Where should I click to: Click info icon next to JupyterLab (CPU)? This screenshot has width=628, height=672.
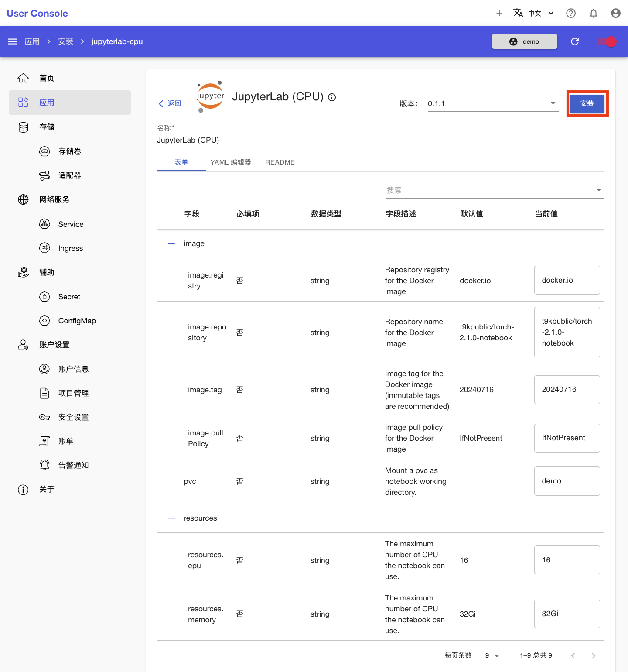tap(332, 97)
